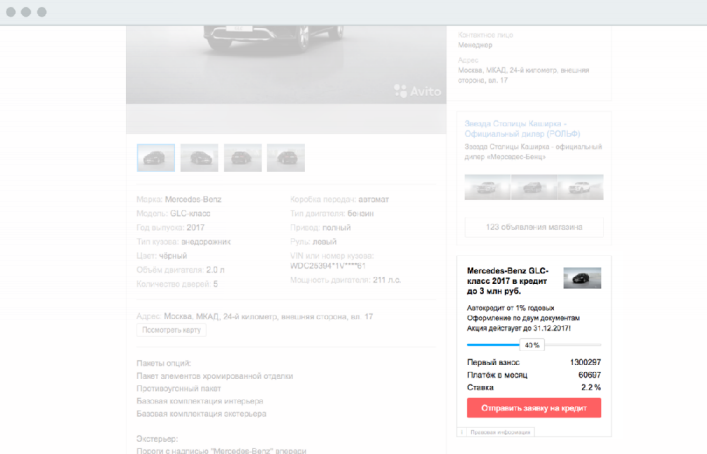
Task: Click the rate value "2.2 %"
Action: click(x=591, y=387)
